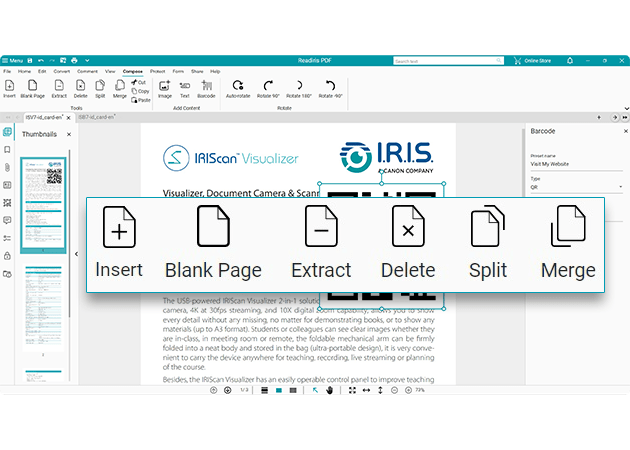Click the Rotate -90° icon
Screen dimensions: 630x450
(x=330, y=85)
